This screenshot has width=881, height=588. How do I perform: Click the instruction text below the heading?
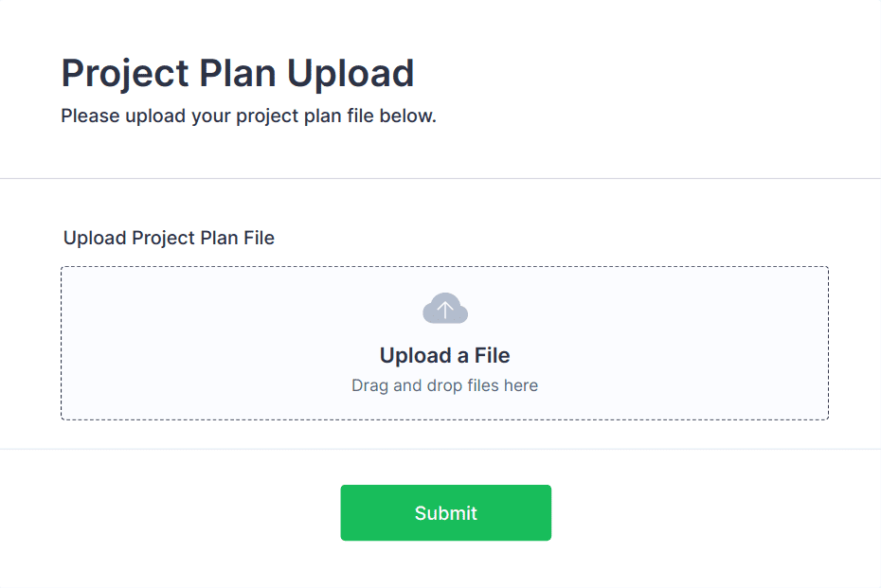(248, 116)
